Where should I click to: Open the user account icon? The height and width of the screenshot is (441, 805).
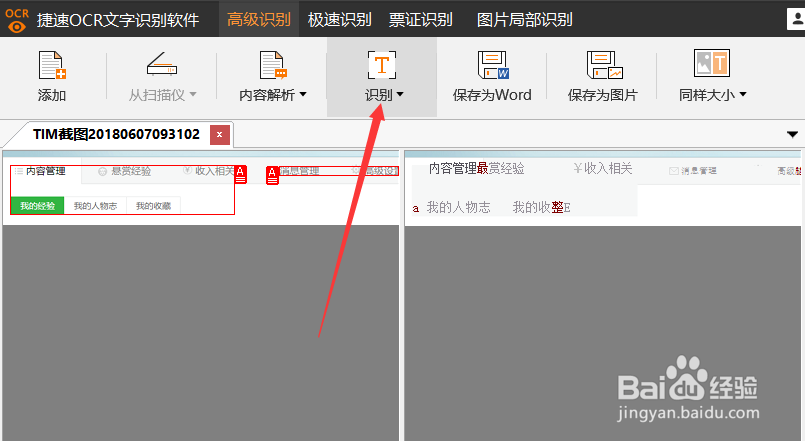(x=796, y=20)
